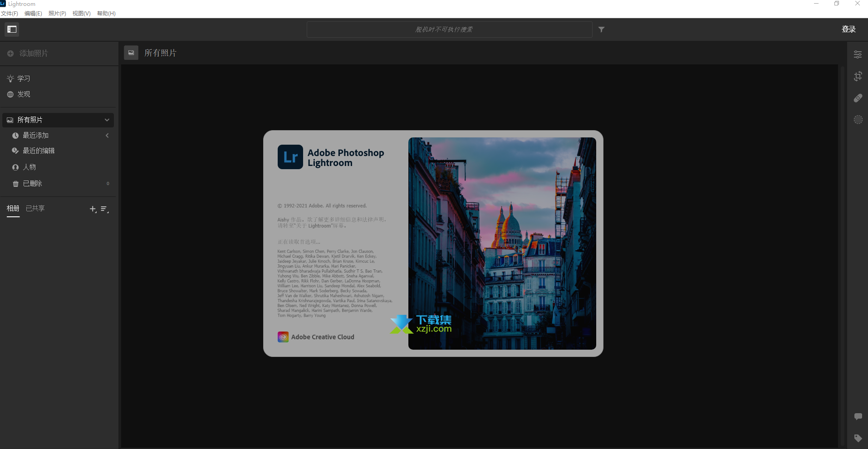Select the Healing brush tool
Viewport: 868px width, 449px height.
[858, 98]
